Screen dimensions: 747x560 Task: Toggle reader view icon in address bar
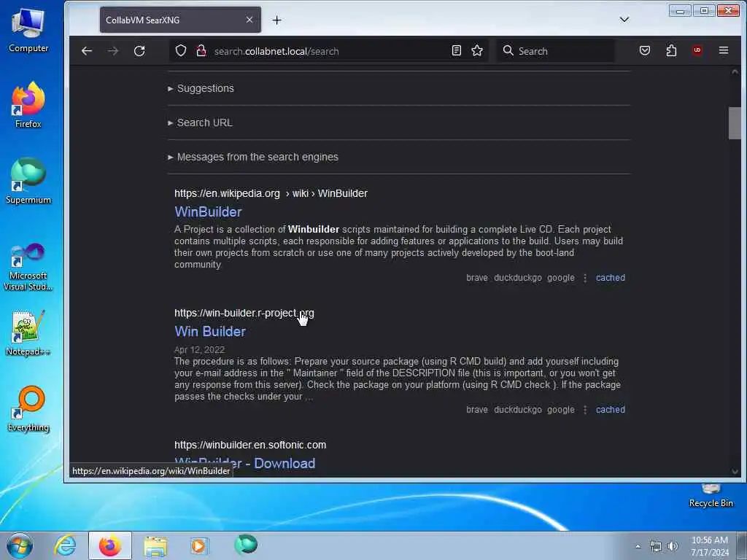pos(457,50)
